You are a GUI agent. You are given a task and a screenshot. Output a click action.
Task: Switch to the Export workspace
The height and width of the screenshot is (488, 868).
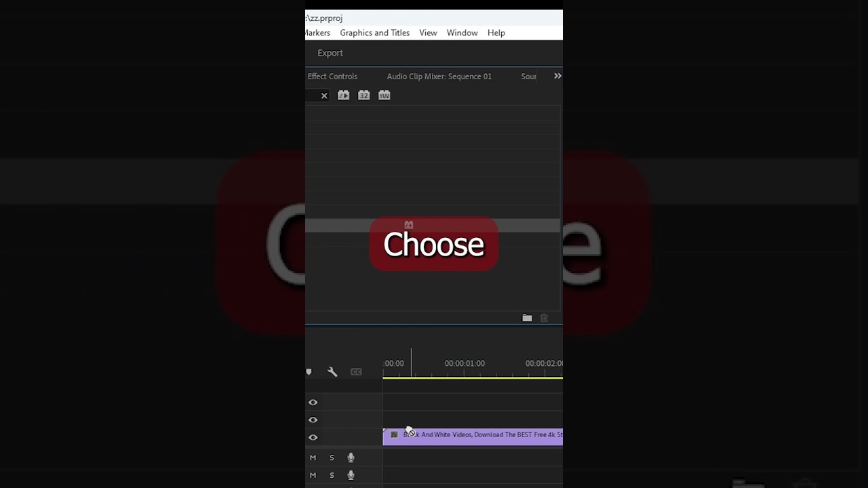tap(330, 53)
